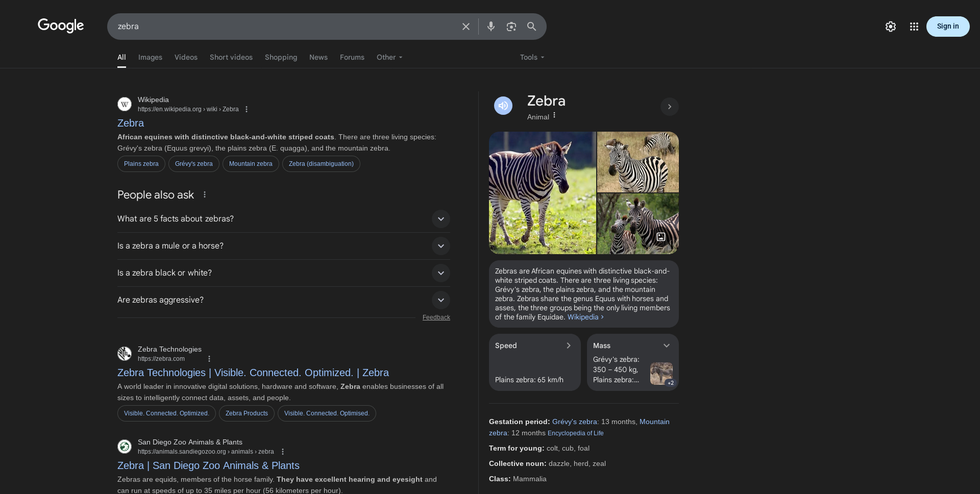This screenshot has height=494, width=980.
Task: Expand 'What are 5 facts about zebras?'
Action: [x=284, y=219]
